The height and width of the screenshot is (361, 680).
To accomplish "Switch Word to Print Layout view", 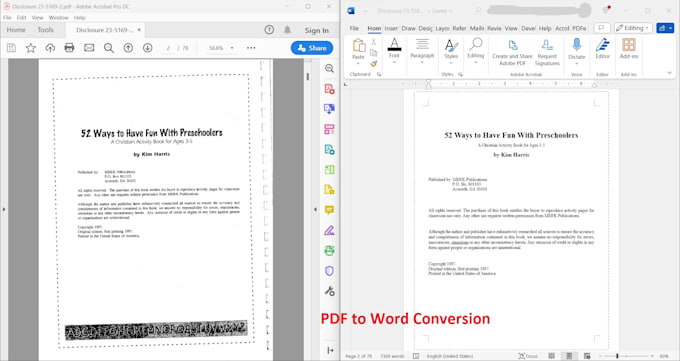I will pos(569,356).
